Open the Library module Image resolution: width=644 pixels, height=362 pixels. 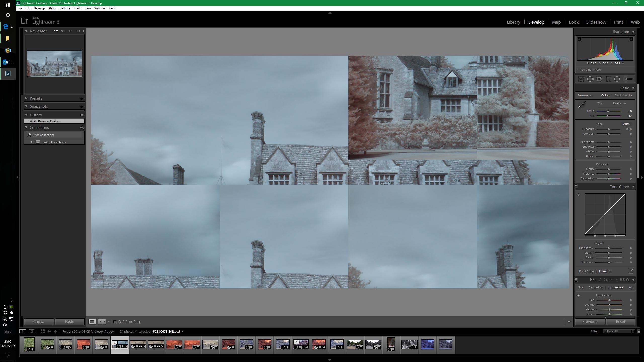pos(513,22)
